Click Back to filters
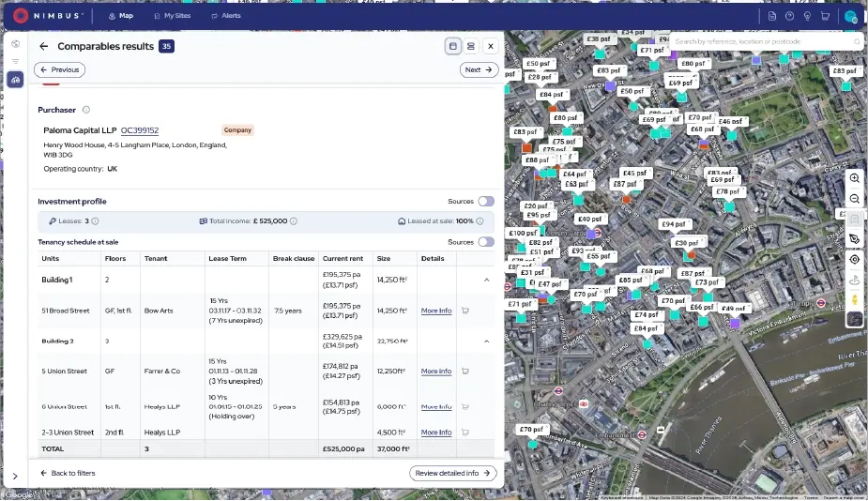 tap(68, 473)
